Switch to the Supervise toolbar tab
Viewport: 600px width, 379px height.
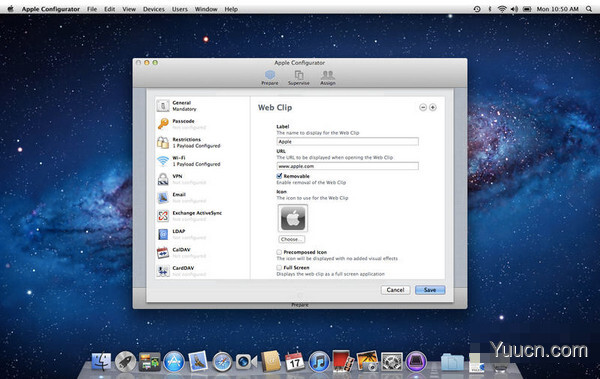pyautogui.click(x=299, y=77)
